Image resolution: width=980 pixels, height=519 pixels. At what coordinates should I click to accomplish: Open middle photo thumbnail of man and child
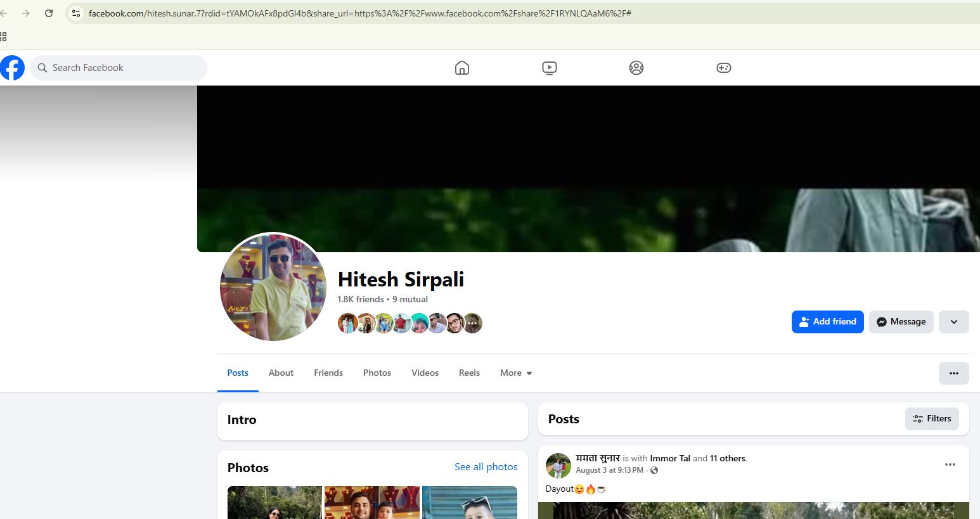pos(372,503)
